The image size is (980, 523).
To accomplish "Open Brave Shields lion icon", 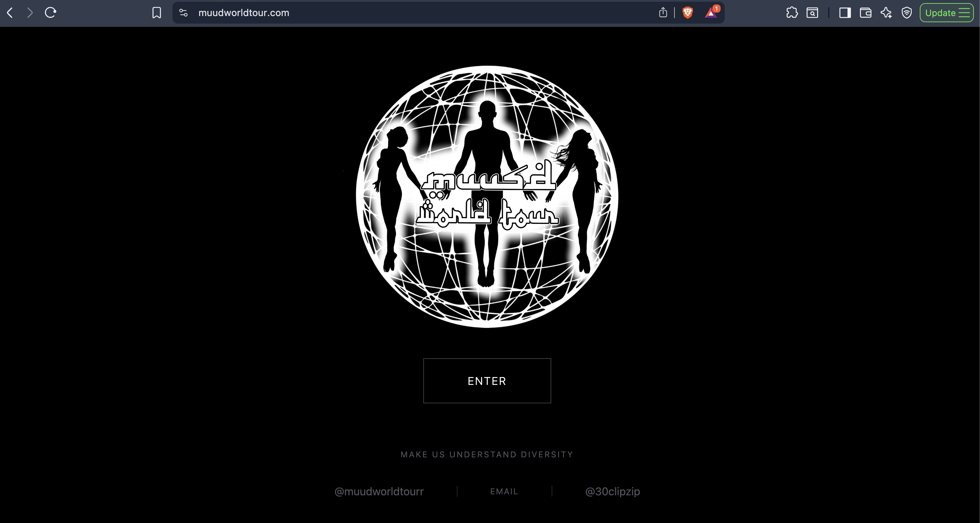I will pos(687,13).
